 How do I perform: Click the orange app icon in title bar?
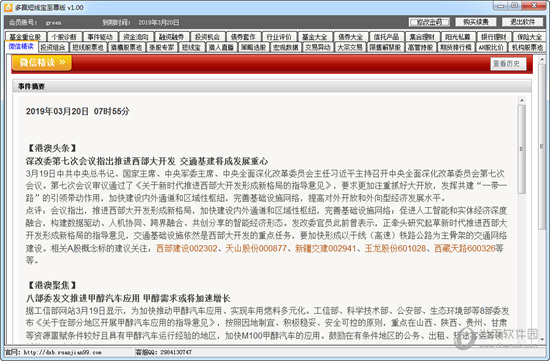click(x=8, y=7)
